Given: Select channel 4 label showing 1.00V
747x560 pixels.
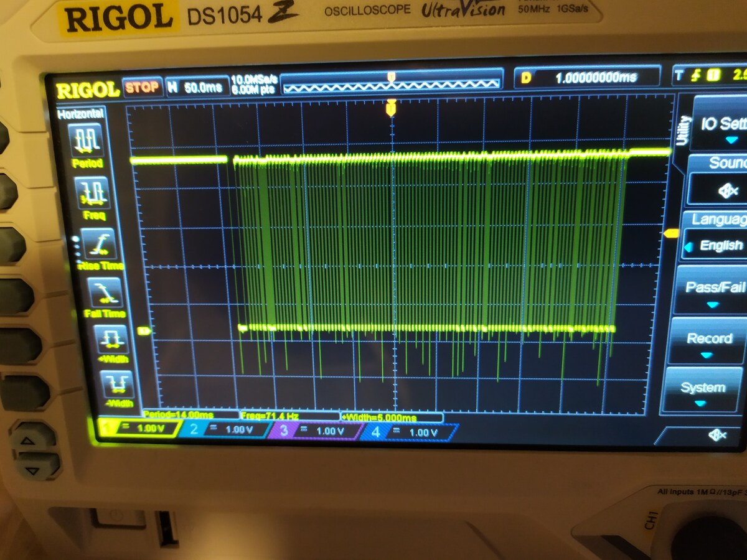Looking at the screenshot, I should pos(410,432).
